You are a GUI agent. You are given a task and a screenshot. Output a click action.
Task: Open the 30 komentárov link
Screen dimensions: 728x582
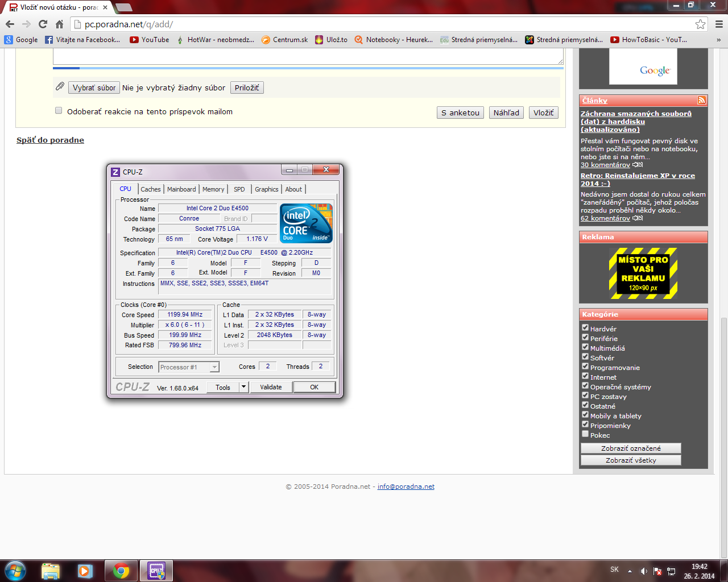pyautogui.click(x=605, y=165)
